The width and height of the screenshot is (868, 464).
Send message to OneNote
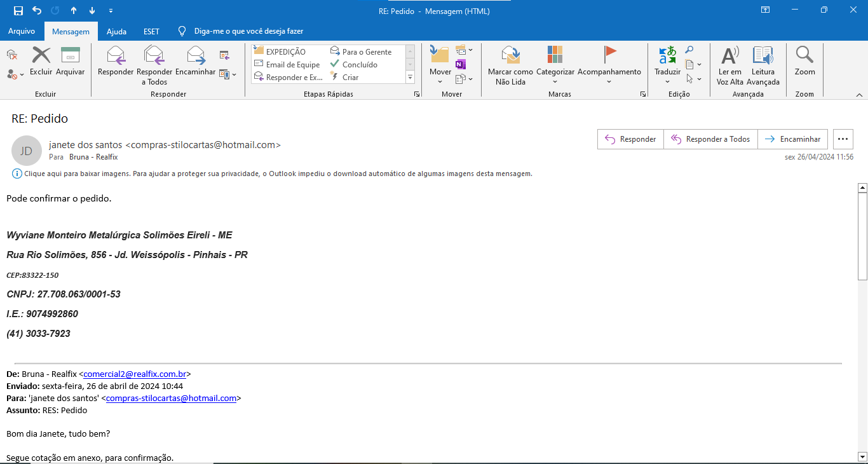pos(461,64)
